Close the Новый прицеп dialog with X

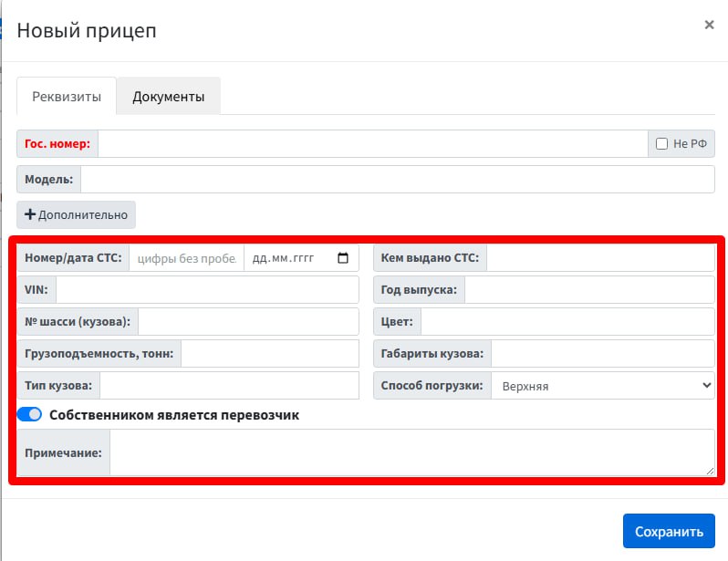(x=709, y=25)
